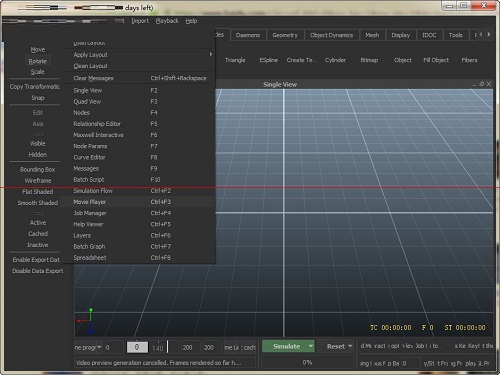Open the Object Dynamics shelf tab

coord(331,35)
